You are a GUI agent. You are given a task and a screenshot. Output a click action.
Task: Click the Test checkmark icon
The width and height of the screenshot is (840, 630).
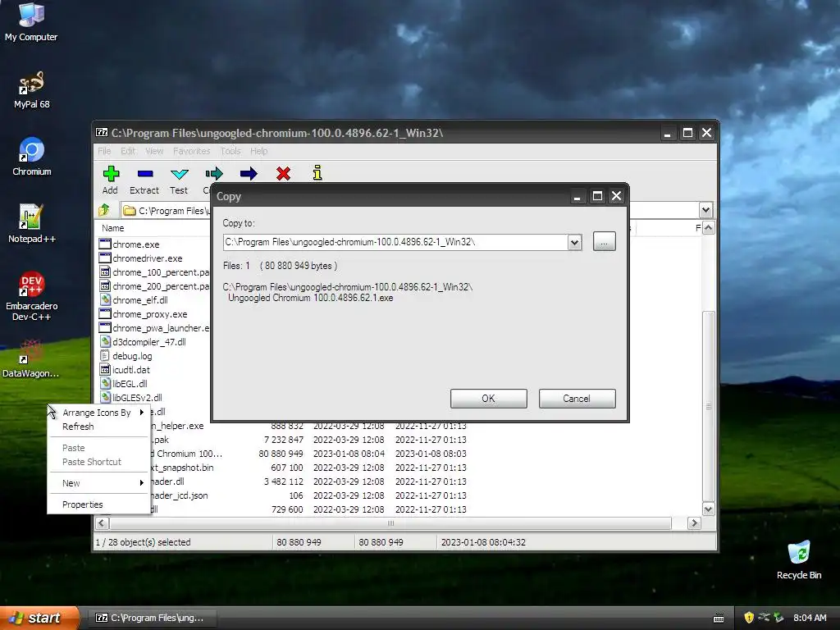coord(179,174)
